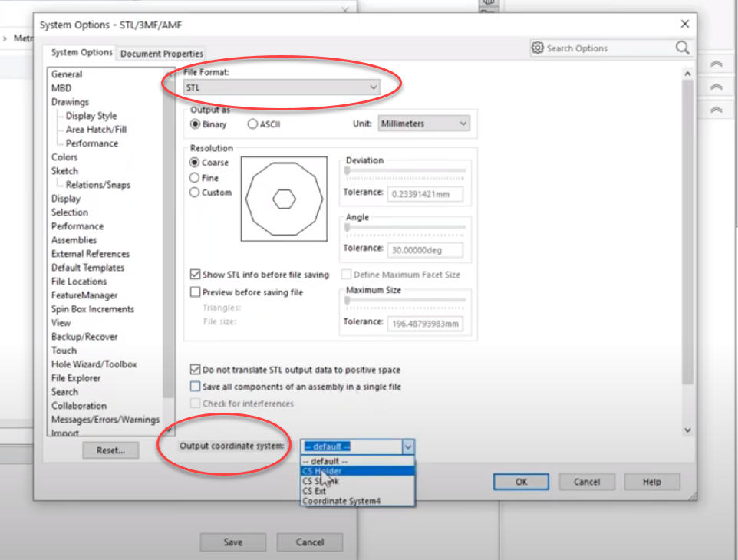Open the Output coordinate system dropdown

point(408,446)
